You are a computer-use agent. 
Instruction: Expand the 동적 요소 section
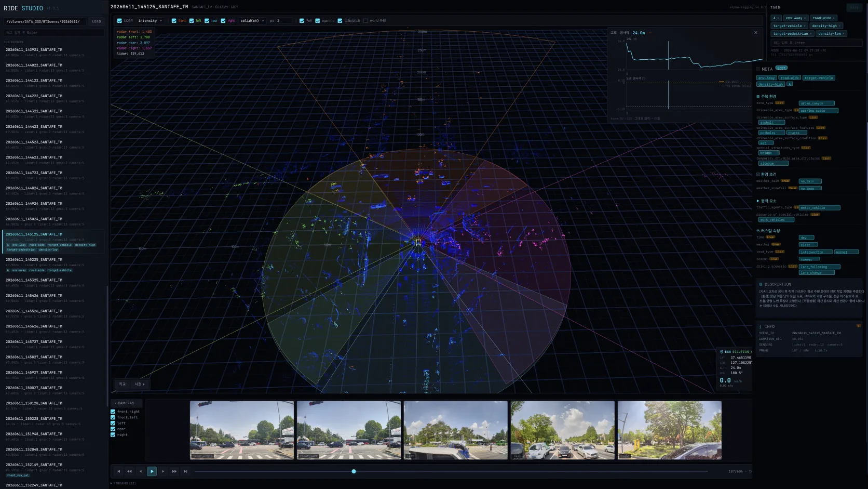766,201
